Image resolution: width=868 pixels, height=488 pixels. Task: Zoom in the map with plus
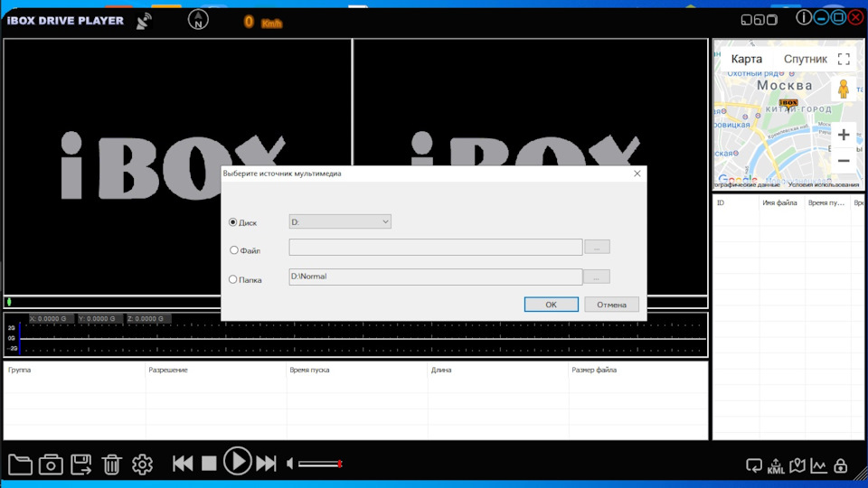pos(843,135)
